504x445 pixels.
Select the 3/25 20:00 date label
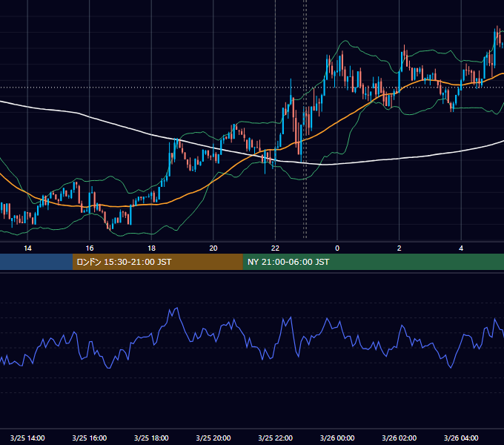(213, 438)
